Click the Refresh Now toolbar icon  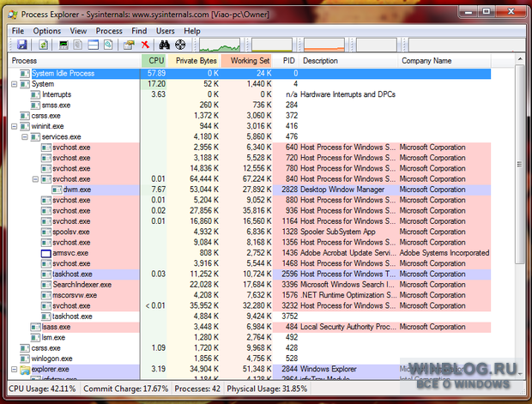click(43, 45)
